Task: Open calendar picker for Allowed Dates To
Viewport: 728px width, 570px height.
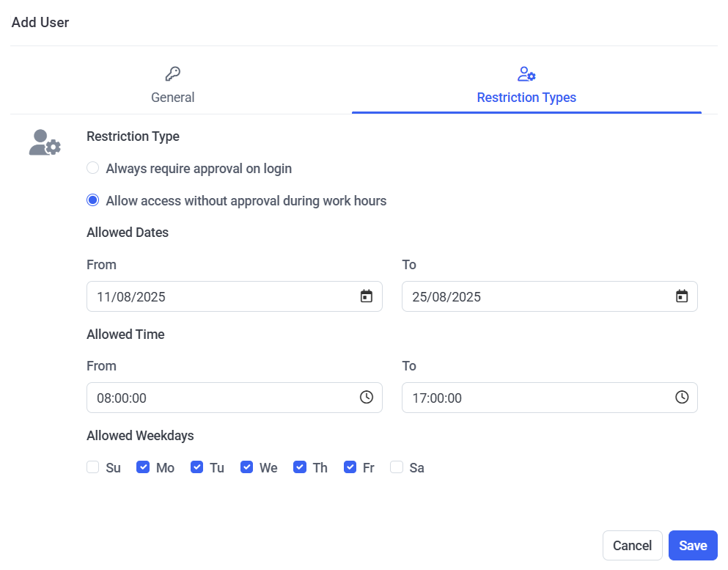Action: (682, 296)
